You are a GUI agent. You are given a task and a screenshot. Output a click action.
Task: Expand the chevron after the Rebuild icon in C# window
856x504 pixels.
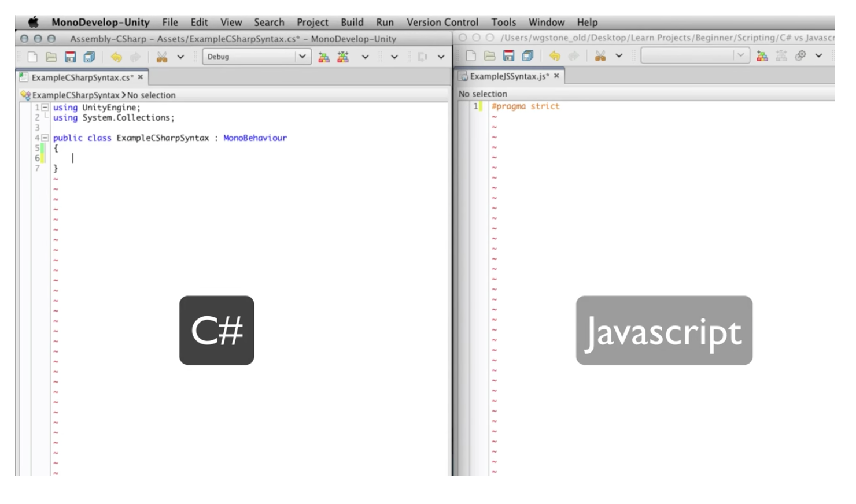pyautogui.click(x=365, y=57)
